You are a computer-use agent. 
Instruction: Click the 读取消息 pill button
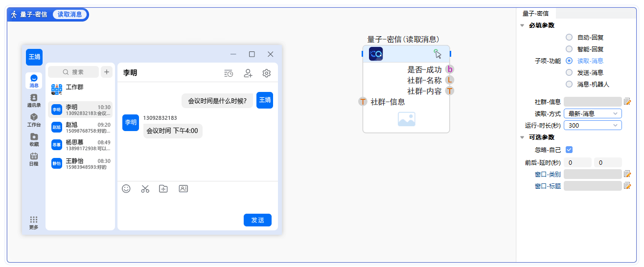tap(70, 15)
